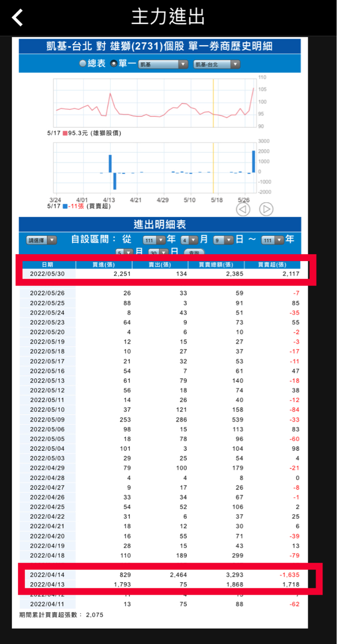Click the chart scroll-right arrow button

266,209
